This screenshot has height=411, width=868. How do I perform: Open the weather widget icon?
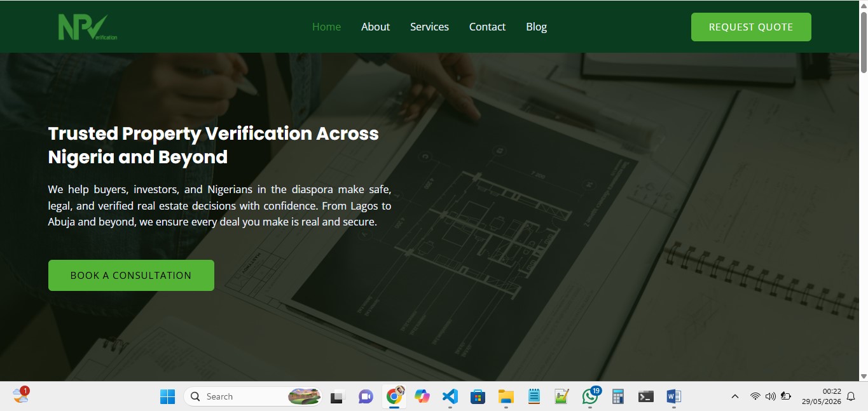(x=20, y=396)
